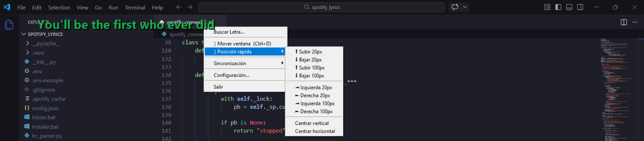Choose Centrar horizontal option

(314, 131)
